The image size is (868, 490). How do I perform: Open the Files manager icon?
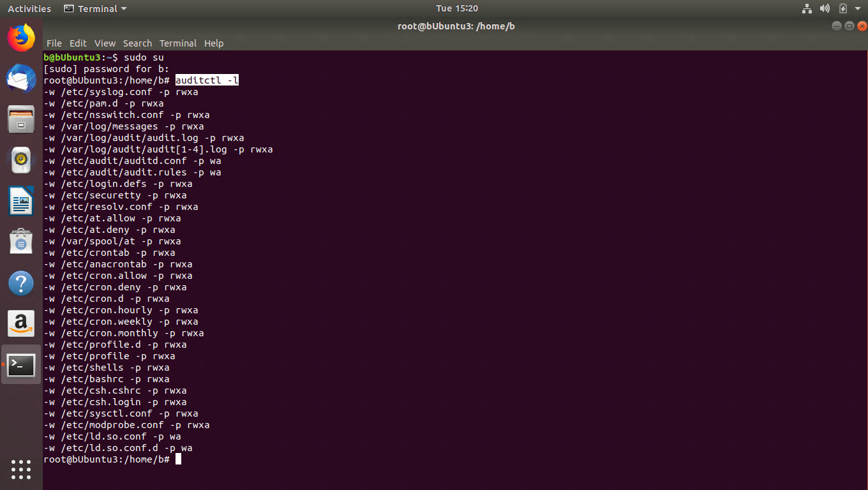(x=21, y=119)
